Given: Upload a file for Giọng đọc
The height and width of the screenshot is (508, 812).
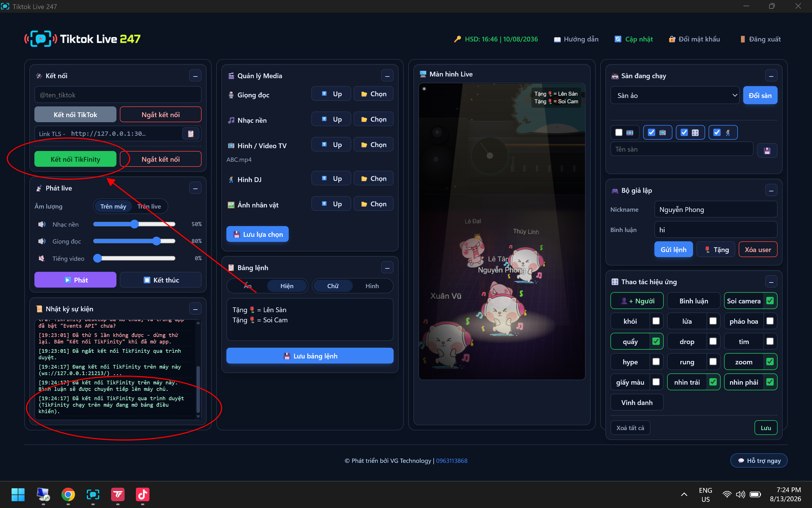Looking at the screenshot, I should coord(331,94).
